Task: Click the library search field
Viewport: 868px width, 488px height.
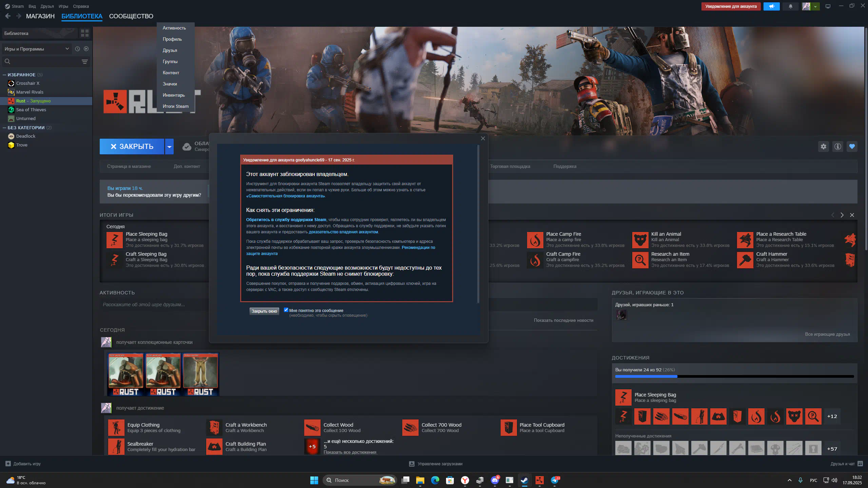Action: point(44,61)
